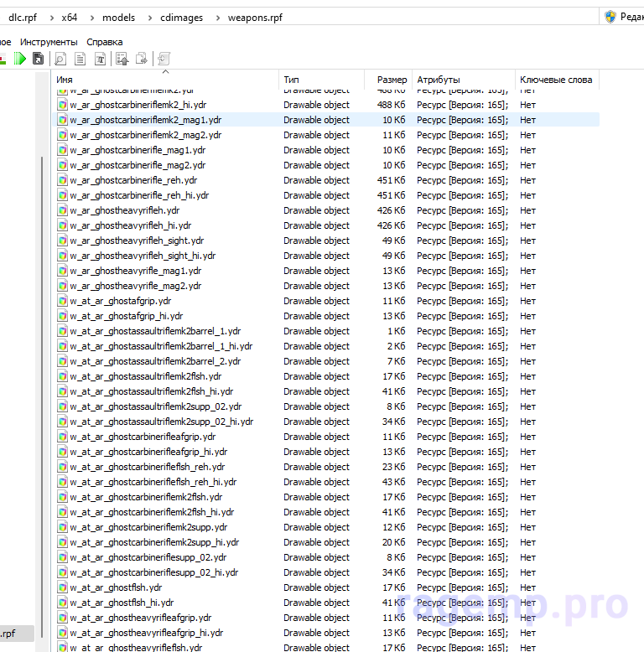Sort by the Имя column header

point(165,80)
